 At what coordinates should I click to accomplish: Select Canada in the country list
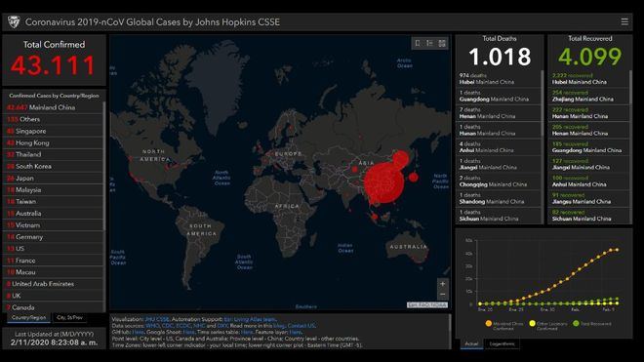[x=53, y=307]
